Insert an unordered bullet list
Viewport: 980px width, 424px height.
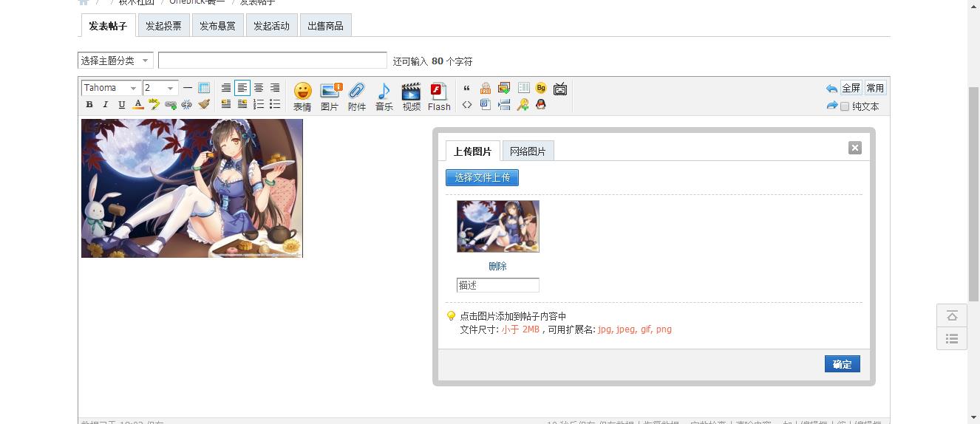(x=275, y=105)
